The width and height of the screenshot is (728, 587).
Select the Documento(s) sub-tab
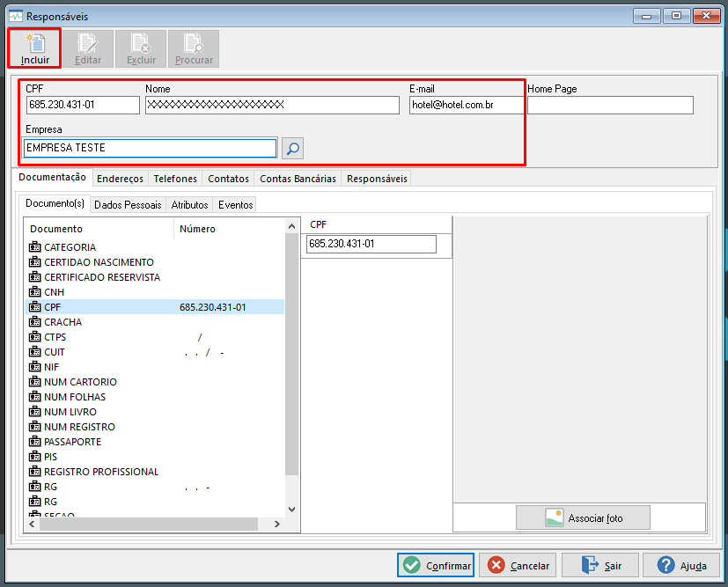(x=55, y=203)
